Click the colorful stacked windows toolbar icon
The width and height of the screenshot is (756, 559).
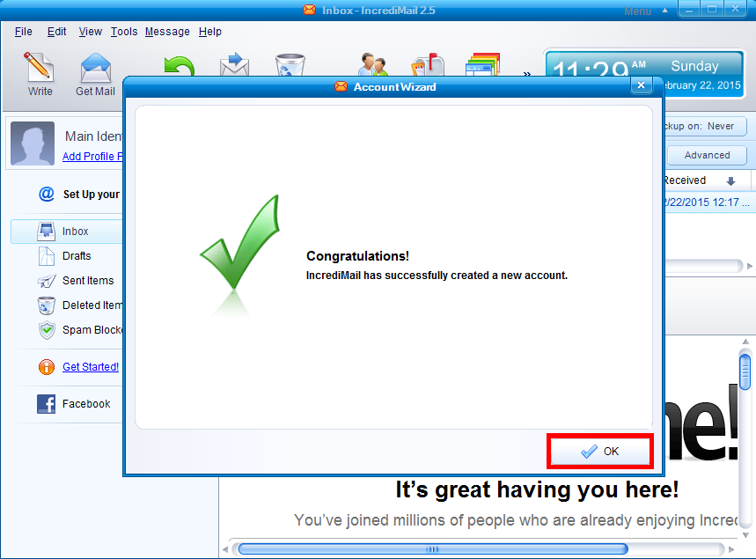tap(482, 64)
